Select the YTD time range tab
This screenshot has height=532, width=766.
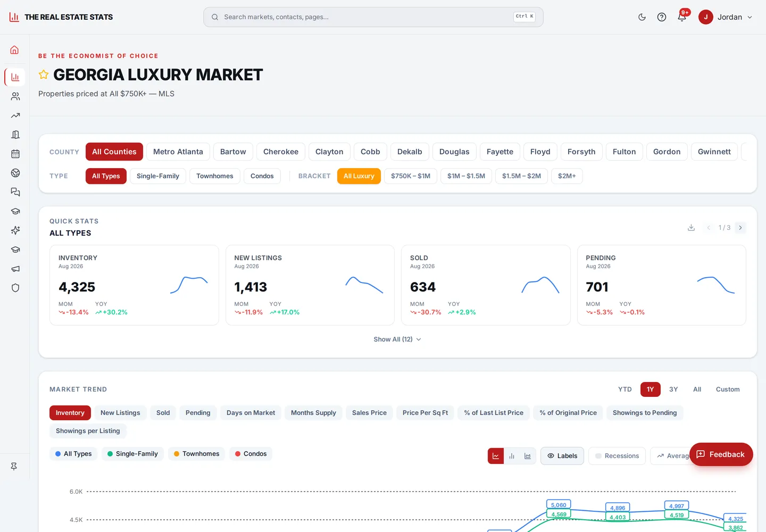[625, 389]
